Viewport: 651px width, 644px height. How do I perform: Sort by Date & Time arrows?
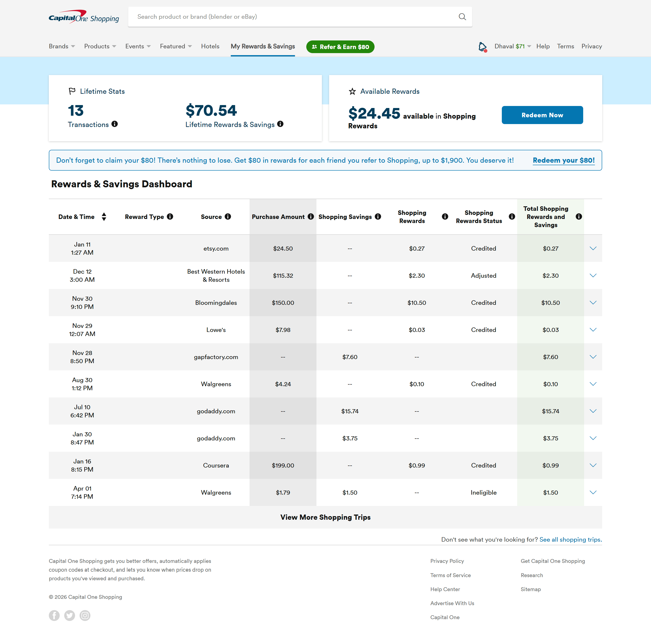tap(104, 216)
